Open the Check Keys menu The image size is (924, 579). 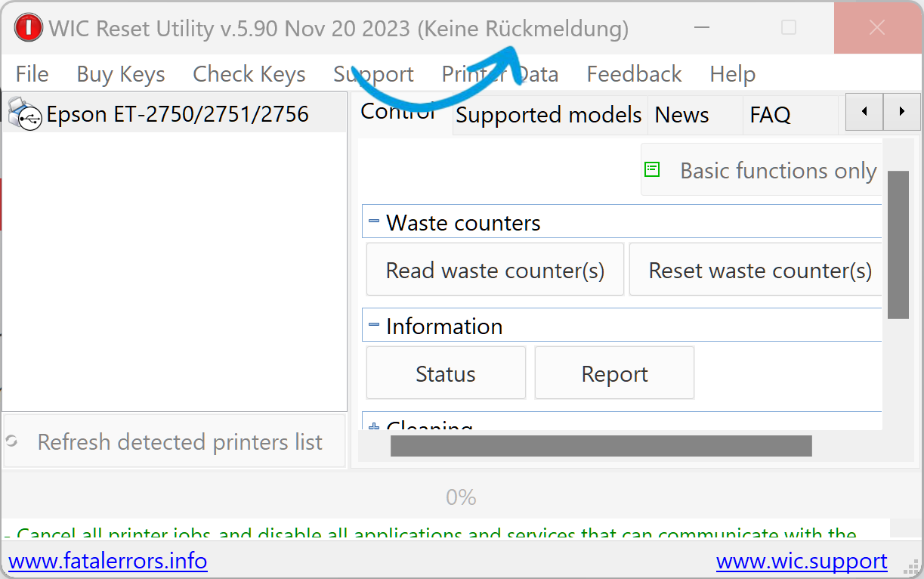[249, 74]
